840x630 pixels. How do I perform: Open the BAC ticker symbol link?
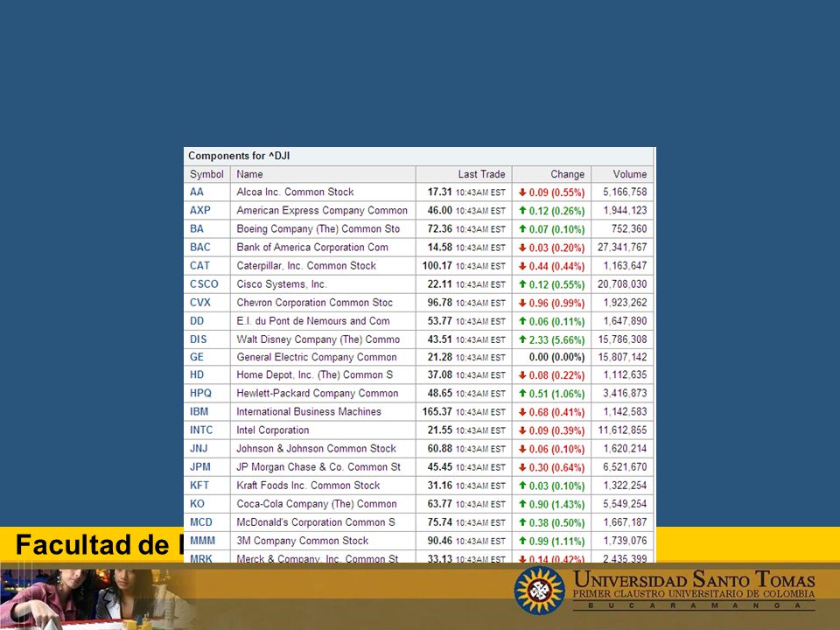pyautogui.click(x=199, y=247)
